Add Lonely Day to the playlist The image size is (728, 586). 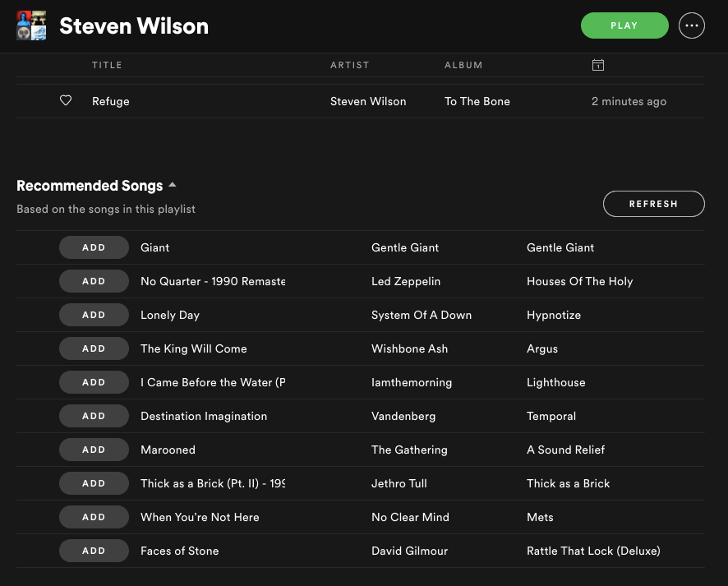pyautogui.click(x=94, y=315)
